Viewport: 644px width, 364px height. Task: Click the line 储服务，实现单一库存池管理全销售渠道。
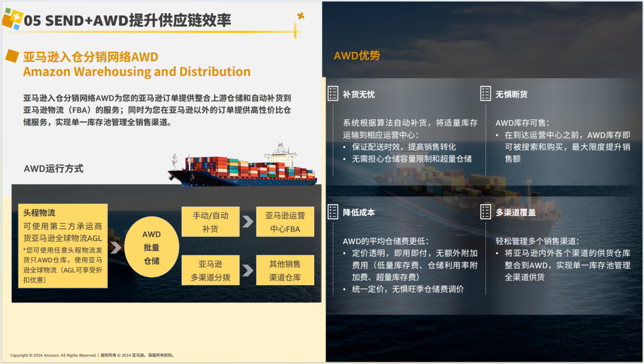click(97, 122)
